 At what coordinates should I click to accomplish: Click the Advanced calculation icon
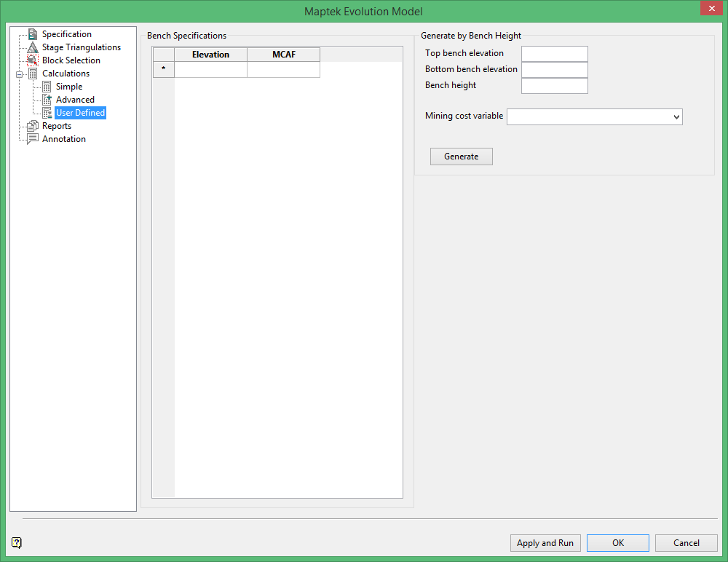point(47,100)
